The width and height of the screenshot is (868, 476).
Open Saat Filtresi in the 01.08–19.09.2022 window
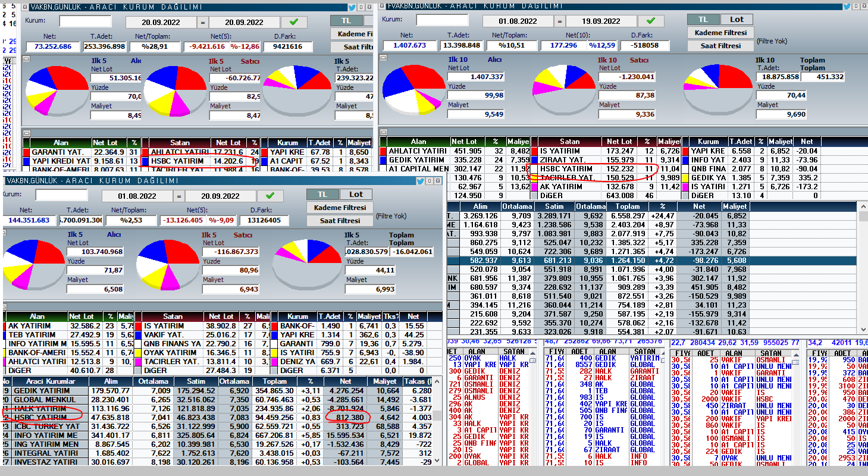(x=720, y=46)
